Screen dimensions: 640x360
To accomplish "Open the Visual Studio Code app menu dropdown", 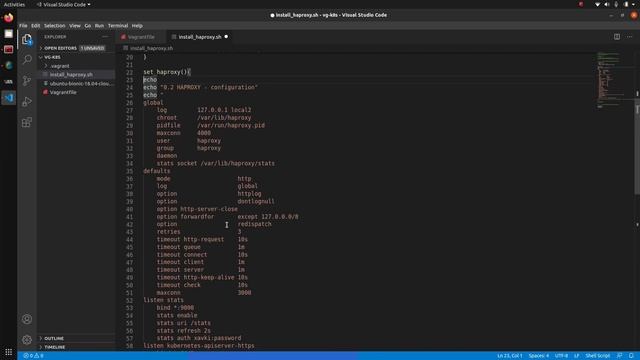I will pyautogui.click(x=64, y=4).
